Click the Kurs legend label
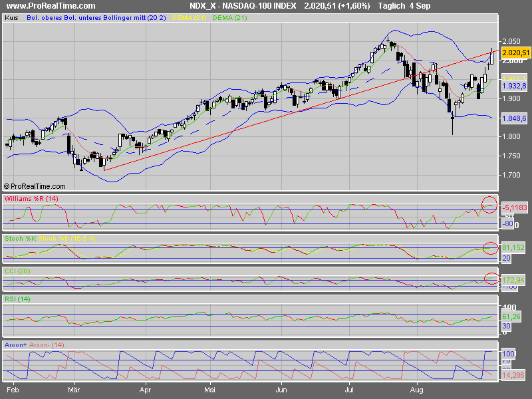This screenshot has height=399, width=532. pos(11,18)
